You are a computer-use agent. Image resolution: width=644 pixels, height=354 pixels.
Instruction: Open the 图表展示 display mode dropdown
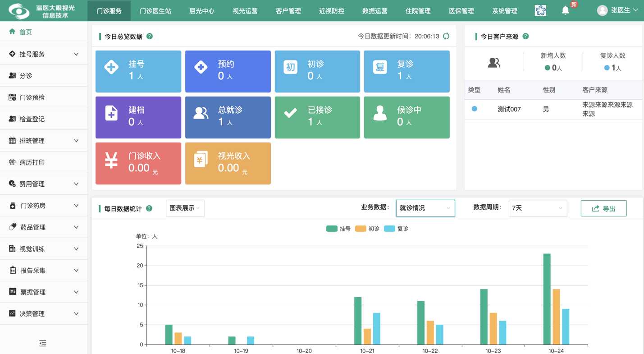coord(185,208)
